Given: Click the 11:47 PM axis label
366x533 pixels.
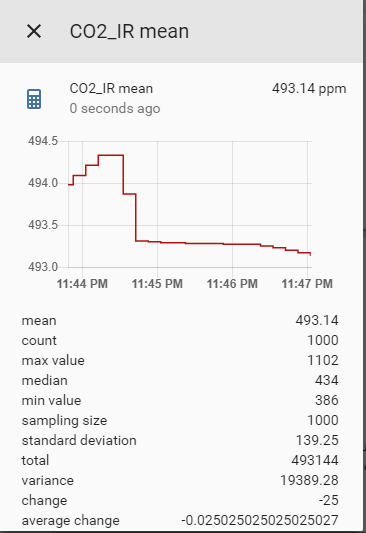Looking at the screenshot, I should 307,283.
